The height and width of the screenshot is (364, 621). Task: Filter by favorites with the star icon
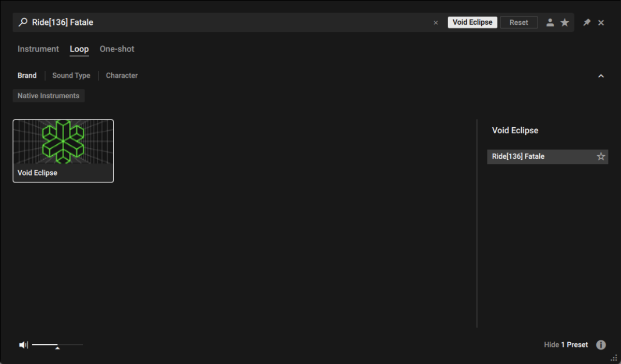(565, 22)
